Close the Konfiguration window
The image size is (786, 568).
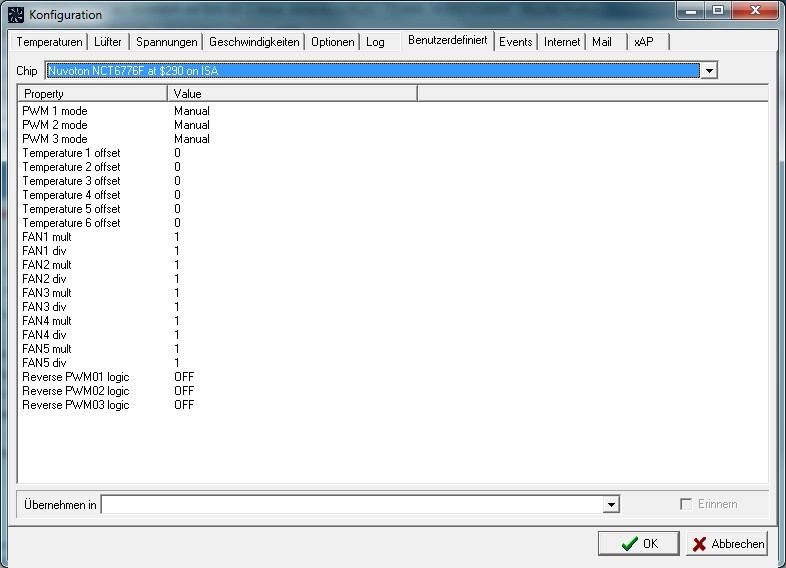[x=755, y=10]
